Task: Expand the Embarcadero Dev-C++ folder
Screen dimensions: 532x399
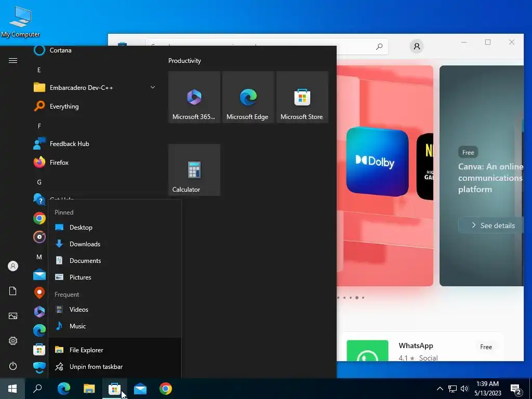Action: tap(95, 87)
